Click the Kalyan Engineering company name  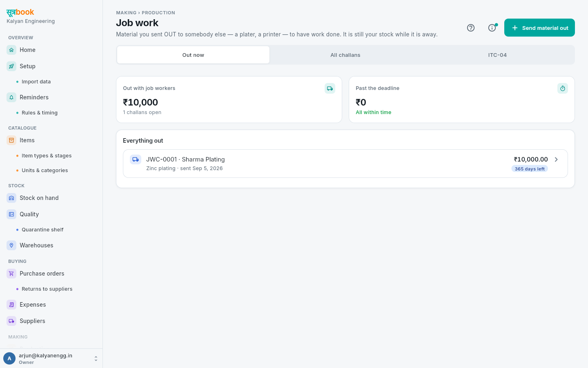(31, 21)
